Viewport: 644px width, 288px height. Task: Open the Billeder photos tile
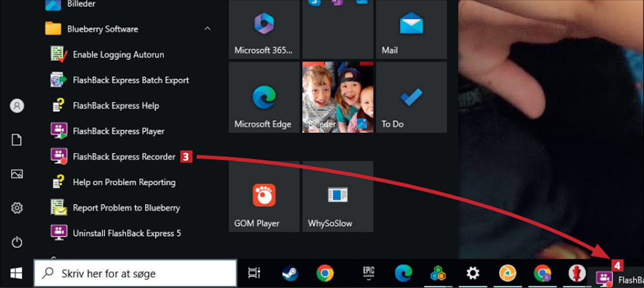click(337, 97)
